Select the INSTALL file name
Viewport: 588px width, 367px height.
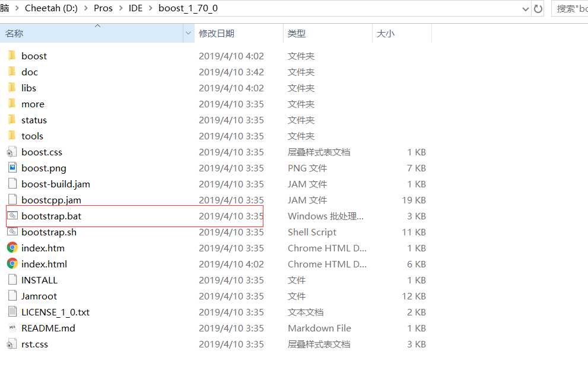[39, 280]
